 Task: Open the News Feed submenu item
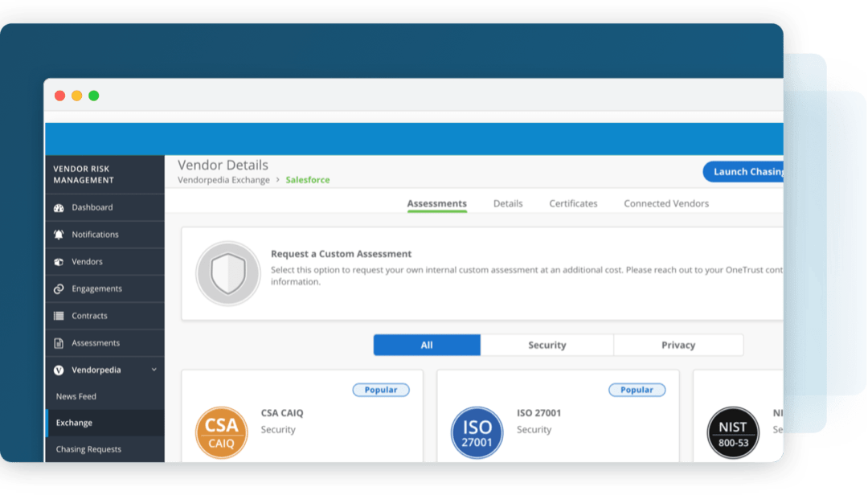pos(105,396)
